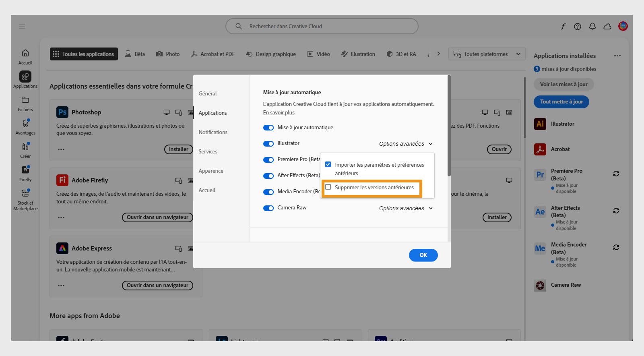The width and height of the screenshot is (644, 356).
Task: Open the cloud sync status icon
Action: [x=607, y=26]
